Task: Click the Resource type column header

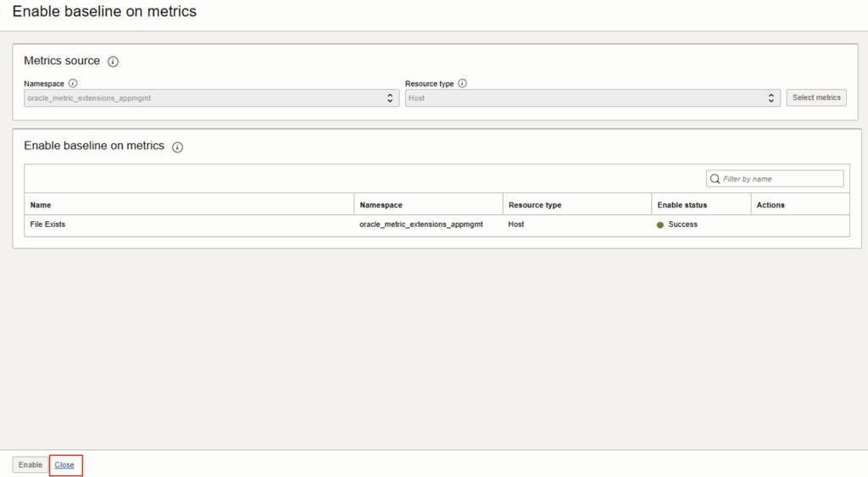Action: pos(534,205)
